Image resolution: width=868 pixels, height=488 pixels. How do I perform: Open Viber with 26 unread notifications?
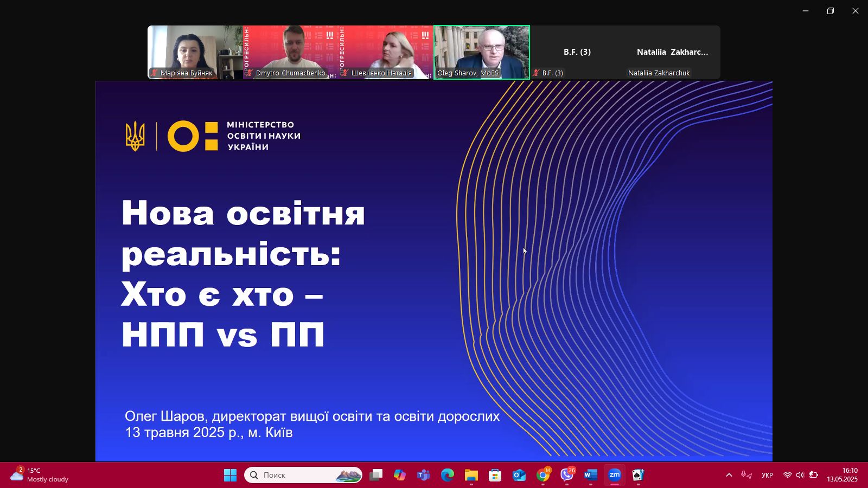(x=567, y=475)
